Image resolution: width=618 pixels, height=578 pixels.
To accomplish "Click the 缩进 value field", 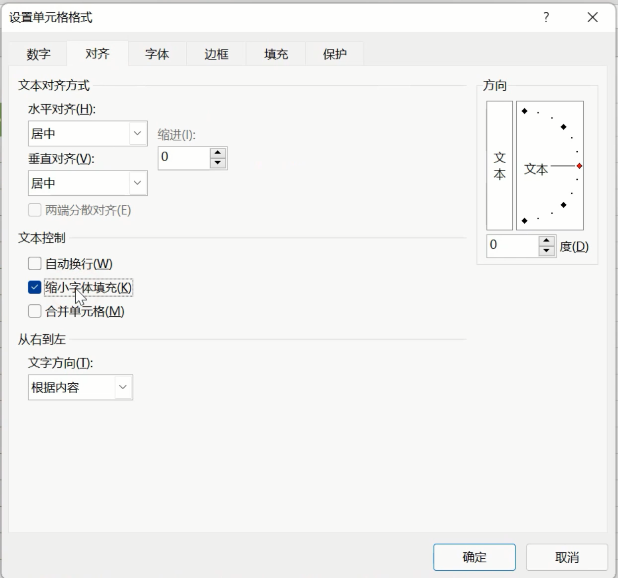I will (x=184, y=158).
